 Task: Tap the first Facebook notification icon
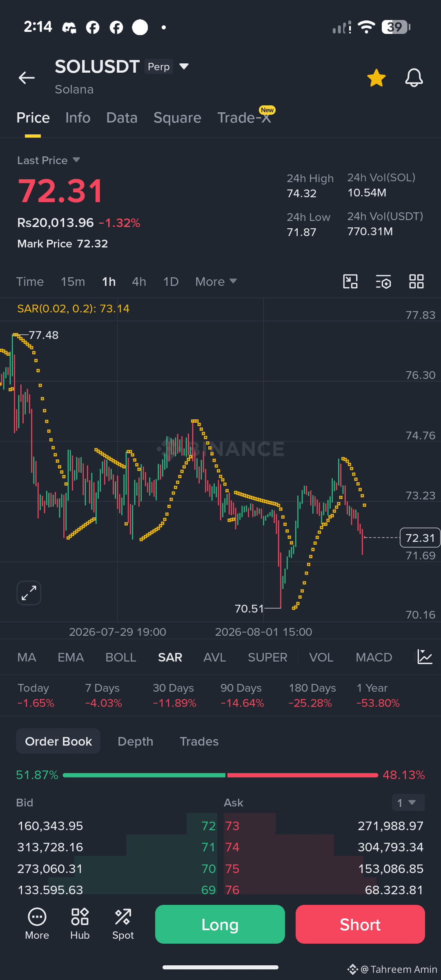click(93, 27)
